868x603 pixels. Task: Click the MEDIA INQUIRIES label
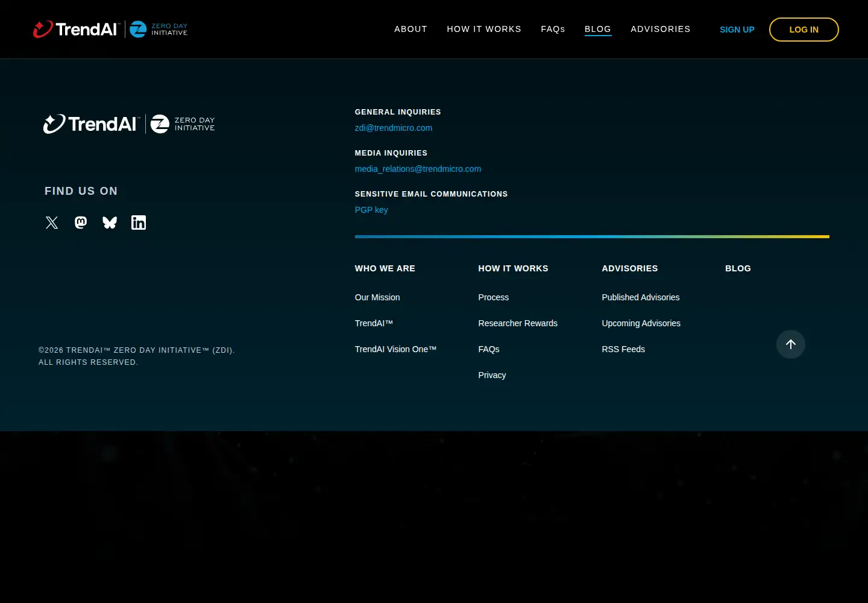coord(391,153)
